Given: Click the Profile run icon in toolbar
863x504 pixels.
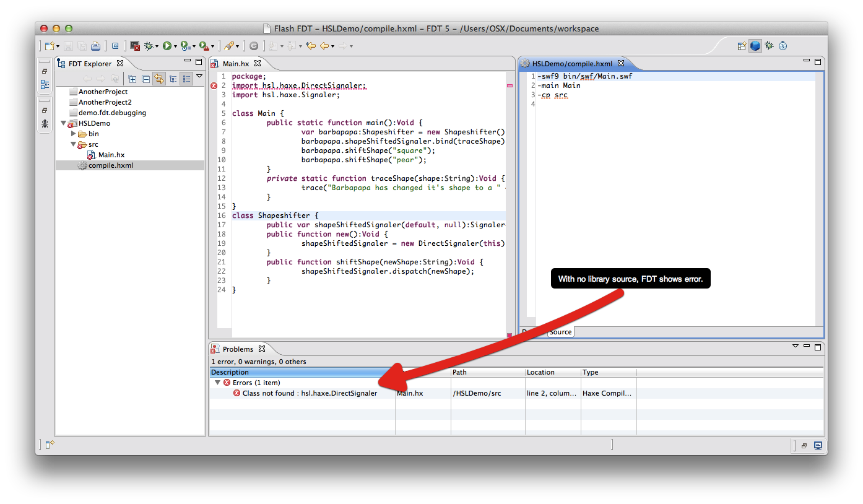Looking at the screenshot, I should point(184,46).
